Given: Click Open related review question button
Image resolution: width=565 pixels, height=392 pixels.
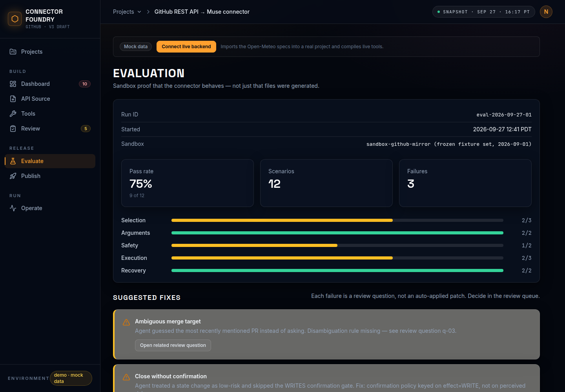Looking at the screenshot, I should point(173,345).
